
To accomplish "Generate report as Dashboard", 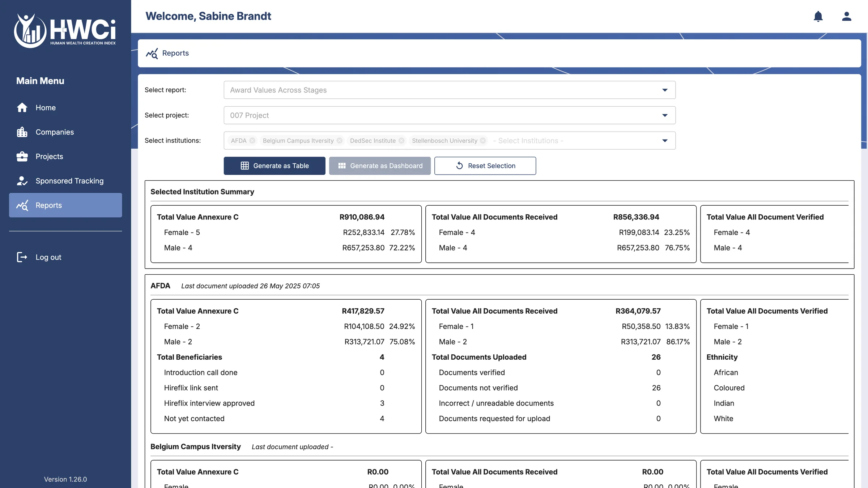I will pyautogui.click(x=380, y=166).
